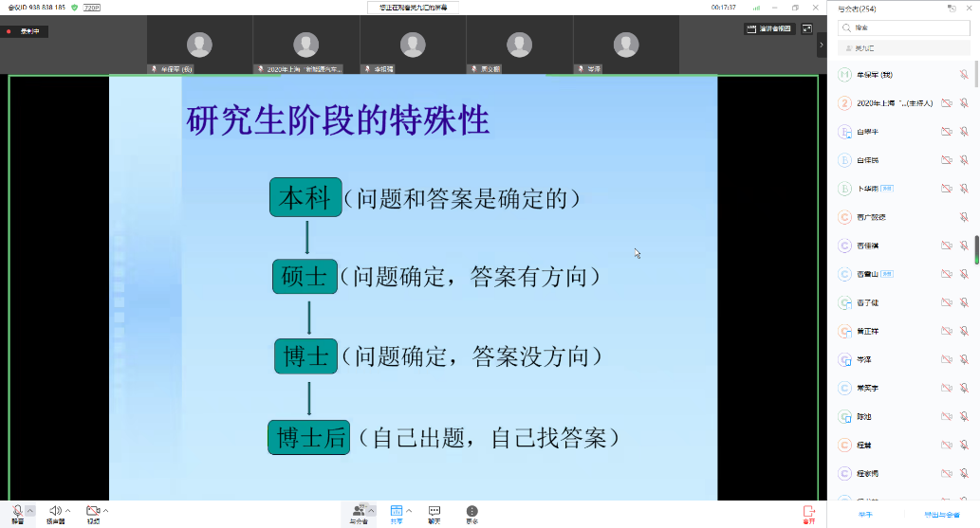Pop out the participants panel
This screenshot has height=528, width=980.
point(952,8)
